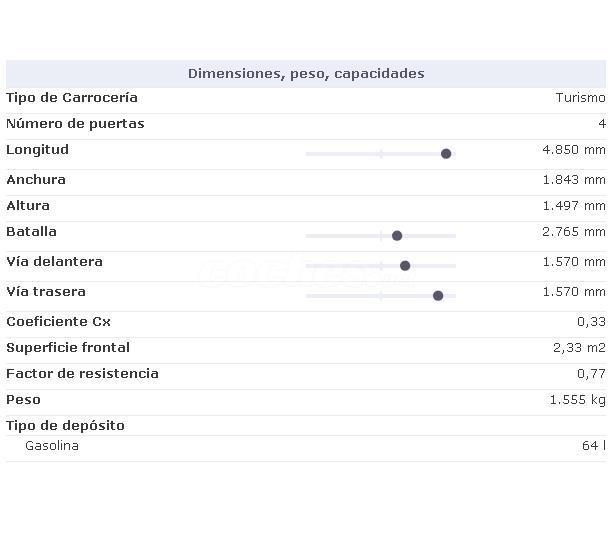Select the Factor de resistencia label
Screen dimensions: 613x539
[82, 374]
